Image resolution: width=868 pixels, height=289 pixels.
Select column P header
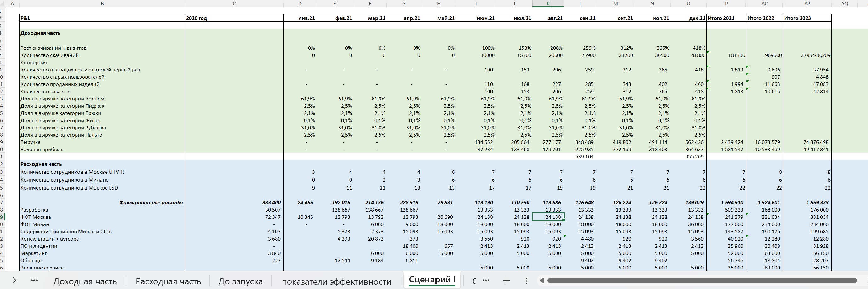point(726,3)
